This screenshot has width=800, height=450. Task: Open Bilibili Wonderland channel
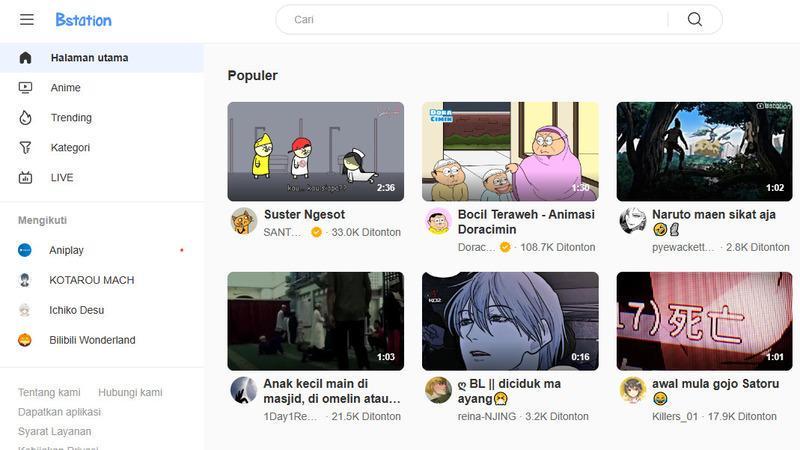tap(102, 340)
